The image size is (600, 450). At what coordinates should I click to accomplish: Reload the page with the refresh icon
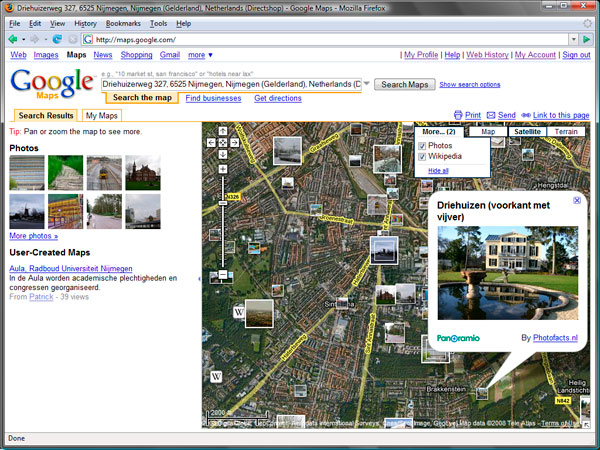(x=57, y=39)
